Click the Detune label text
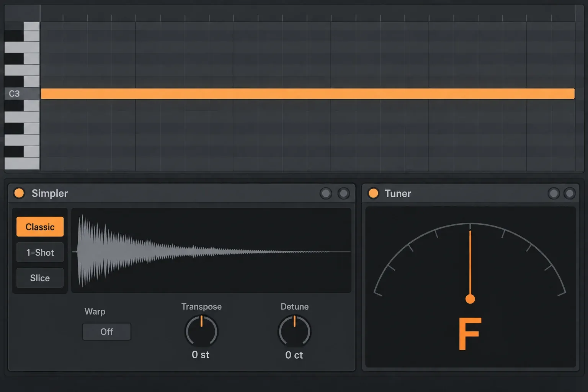Screen dimensions: 588x392 click(294, 307)
